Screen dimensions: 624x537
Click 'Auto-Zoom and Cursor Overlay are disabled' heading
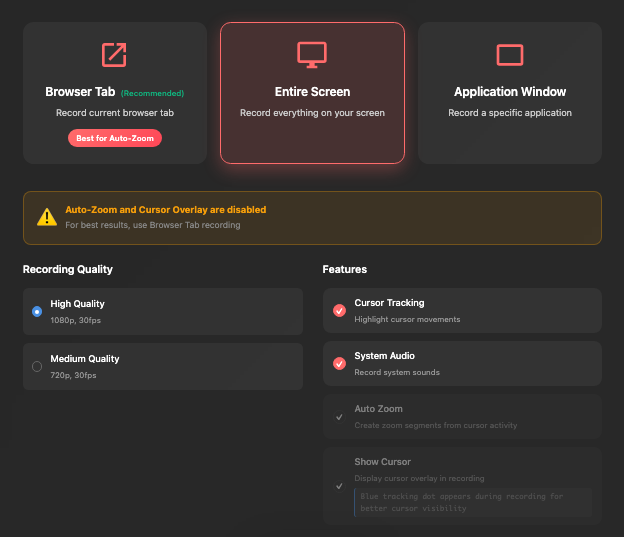point(166,210)
